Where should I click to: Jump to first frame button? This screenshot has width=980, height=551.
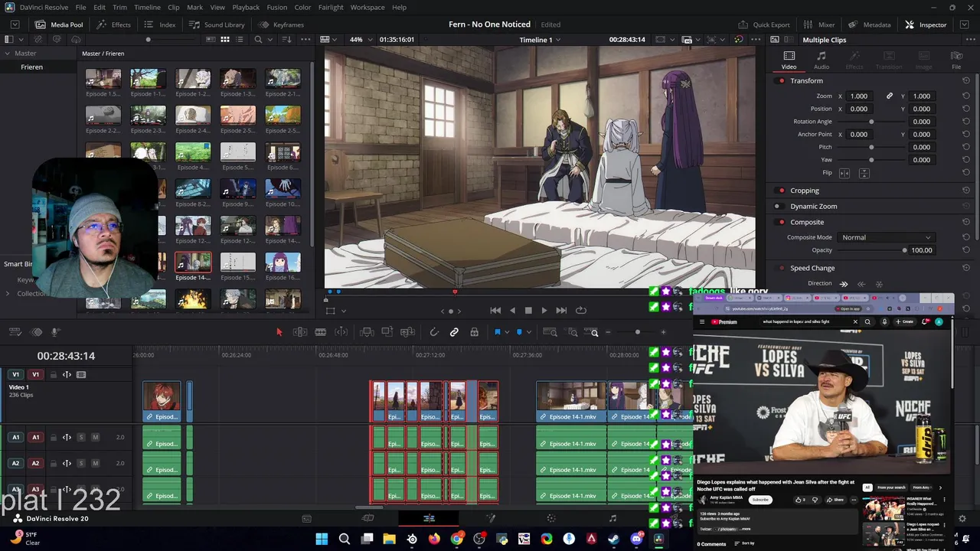point(495,310)
